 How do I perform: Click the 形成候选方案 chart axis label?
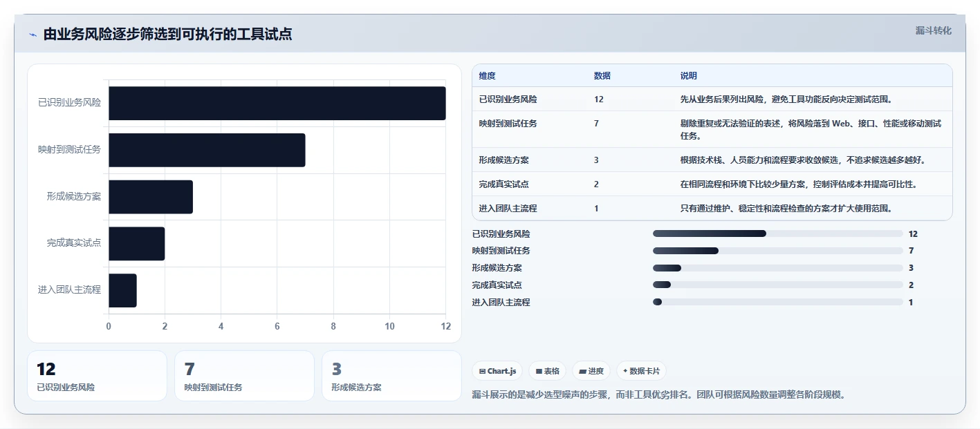pos(74,197)
